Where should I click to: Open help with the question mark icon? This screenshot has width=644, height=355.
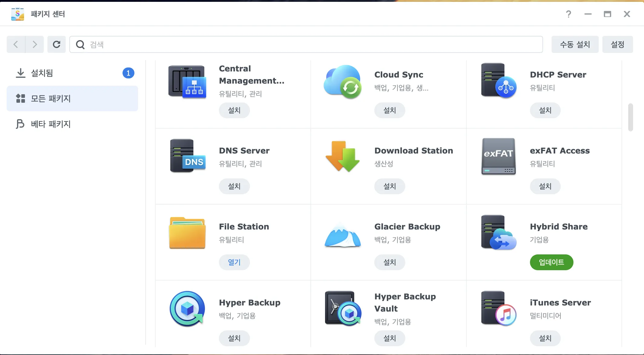pyautogui.click(x=569, y=14)
